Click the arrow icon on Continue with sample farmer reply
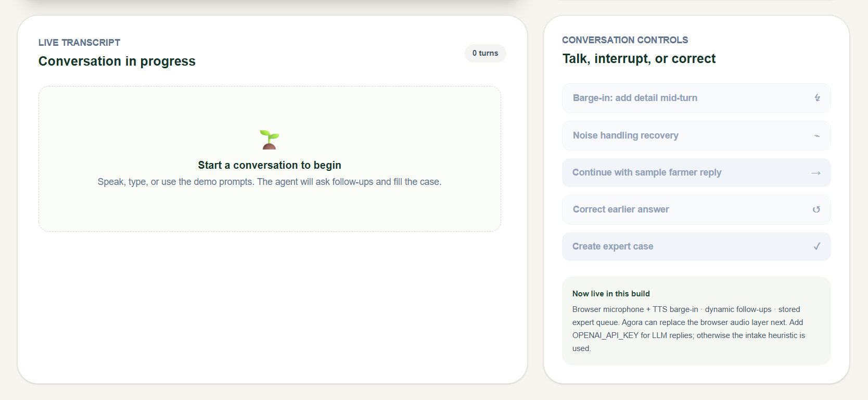Screen dimensions: 868x400 (x=816, y=173)
